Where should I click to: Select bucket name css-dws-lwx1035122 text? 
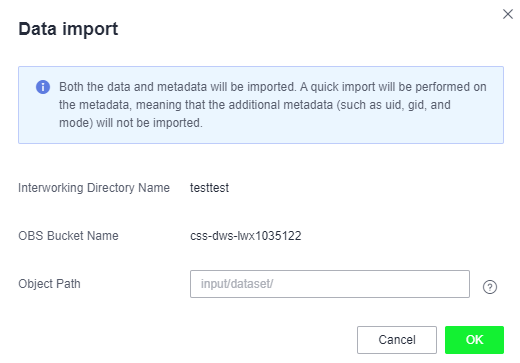[x=246, y=236]
